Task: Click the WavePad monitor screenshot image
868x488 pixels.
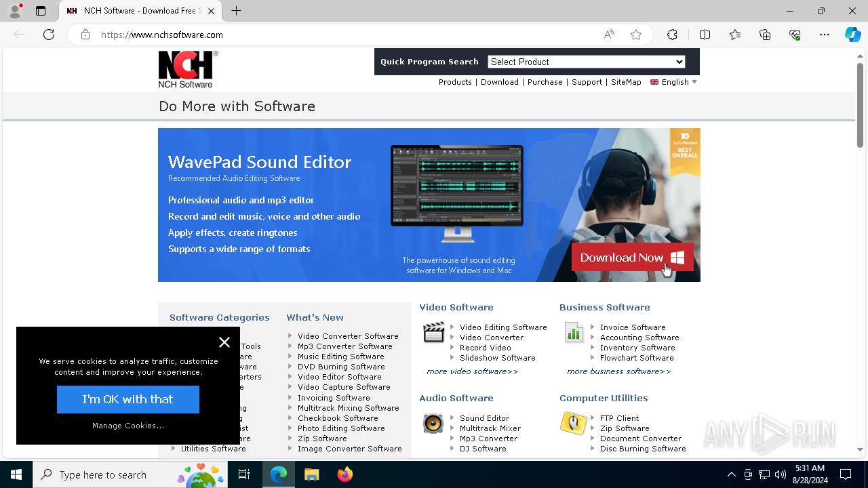Action: pos(457,192)
